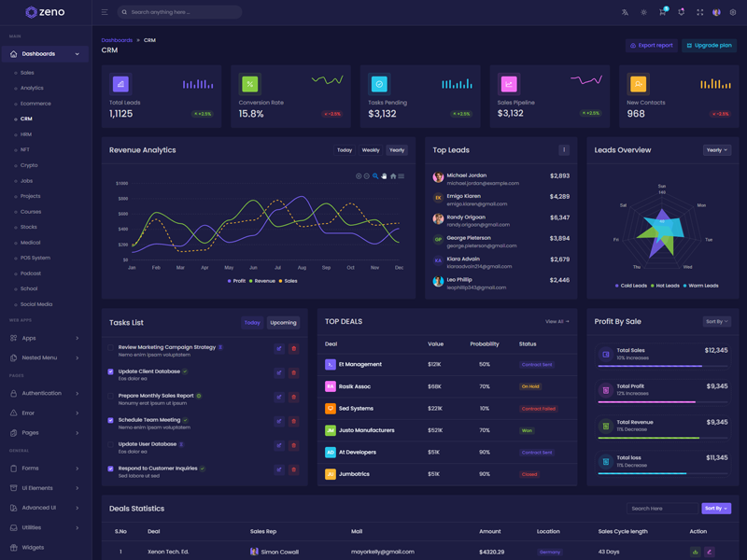This screenshot has height=560, width=747.
Task: Open the Leads Overview Yearly dropdown
Action: tap(716, 149)
